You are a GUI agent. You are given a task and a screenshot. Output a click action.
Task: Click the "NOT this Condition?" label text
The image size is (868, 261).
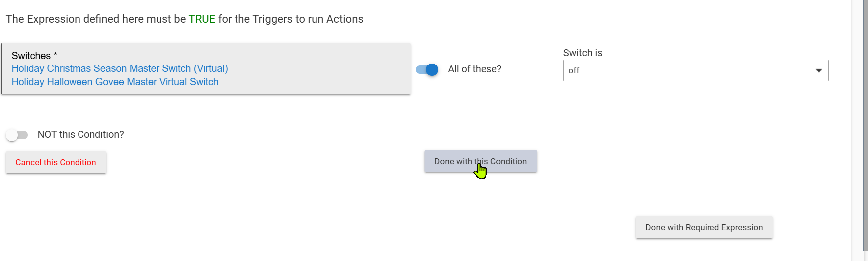point(80,135)
